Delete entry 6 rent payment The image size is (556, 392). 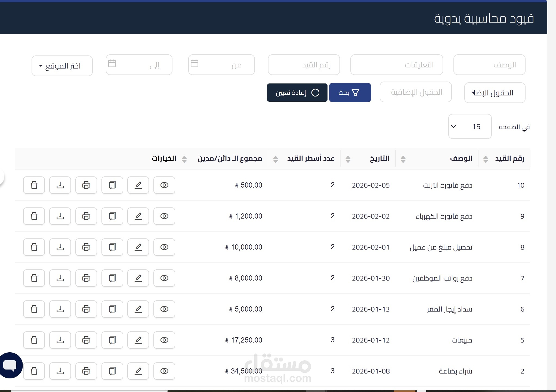pyautogui.click(x=34, y=309)
